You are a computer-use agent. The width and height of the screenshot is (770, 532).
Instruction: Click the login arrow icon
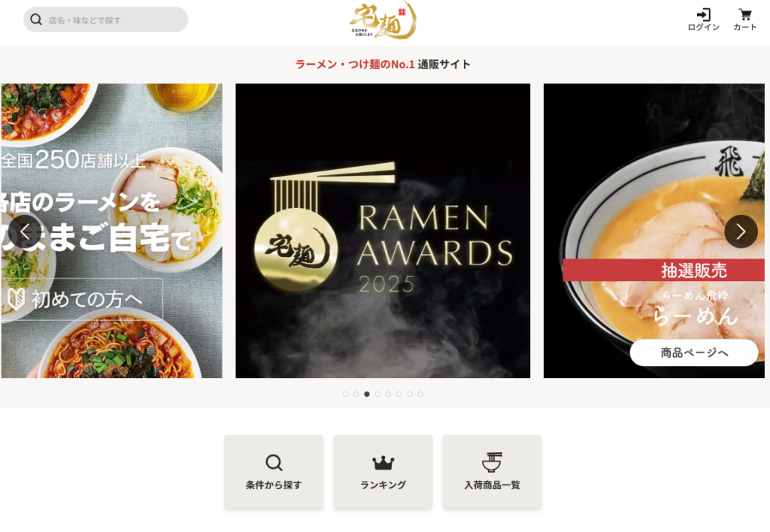pos(703,14)
